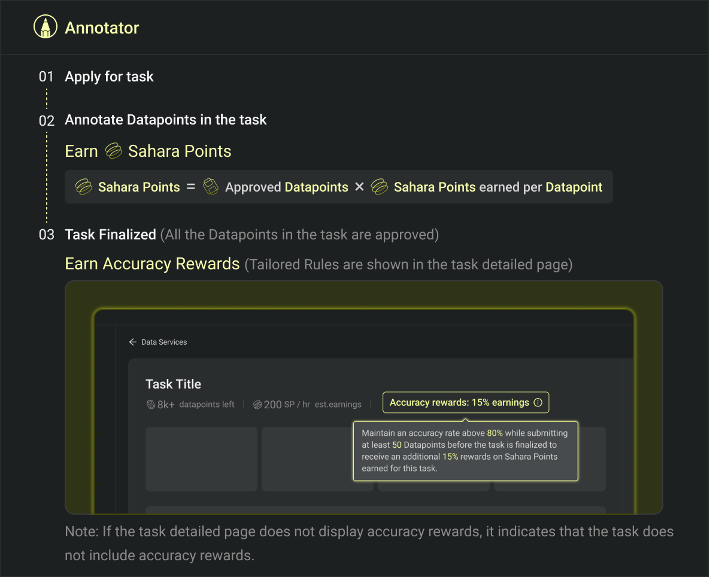The height and width of the screenshot is (577, 728).
Task: Click "(All the Datapoints in the task are approved)"
Action: (299, 235)
